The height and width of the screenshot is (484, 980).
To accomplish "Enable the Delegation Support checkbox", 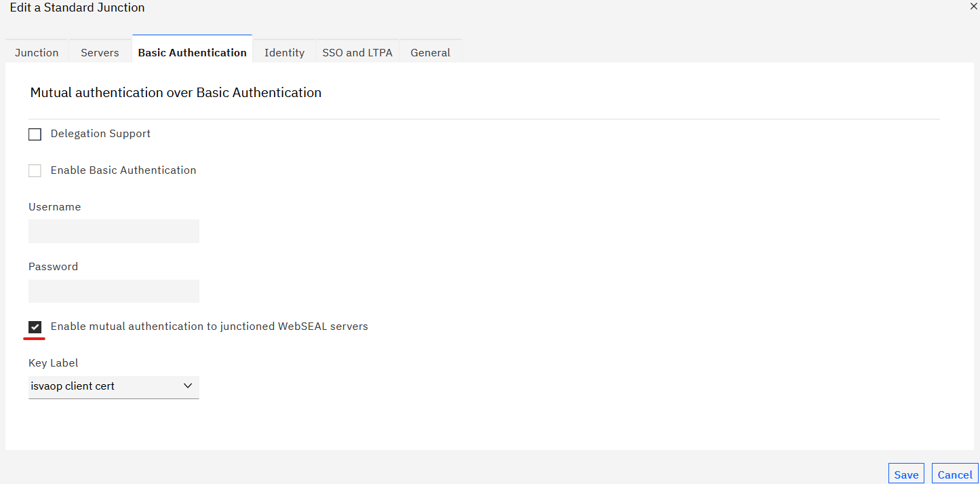I will [x=35, y=134].
